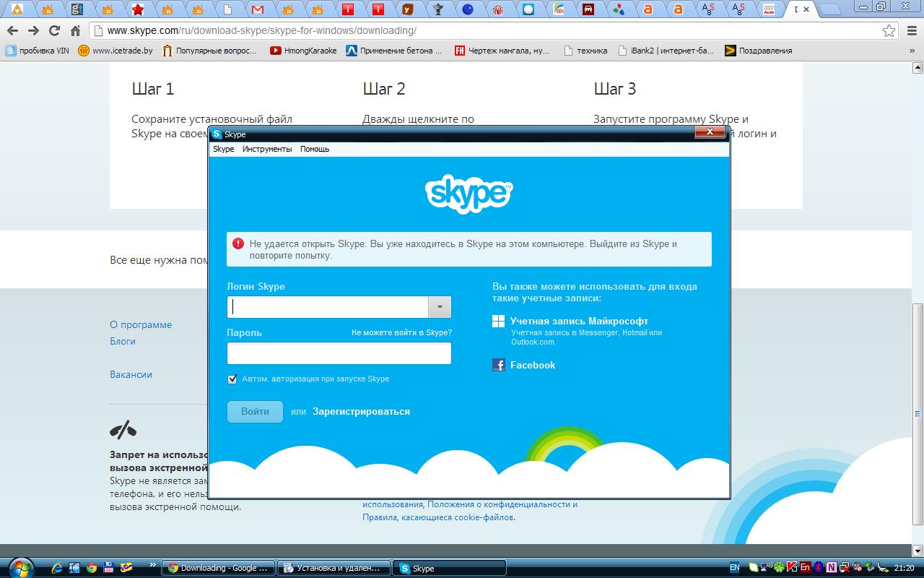Sign in with Учетная запись Майкрософт
The image size is (924, 578).
[579, 321]
